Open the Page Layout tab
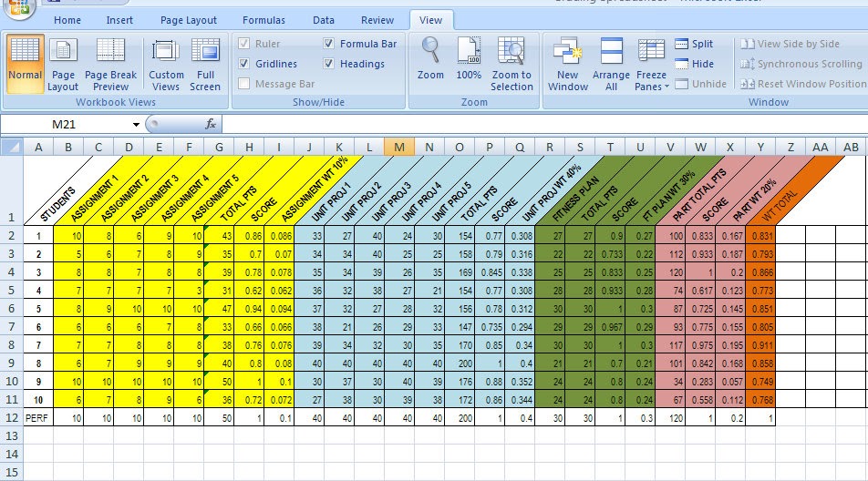The height and width of the screenshot is (481, 868). [x=188, y=20]
